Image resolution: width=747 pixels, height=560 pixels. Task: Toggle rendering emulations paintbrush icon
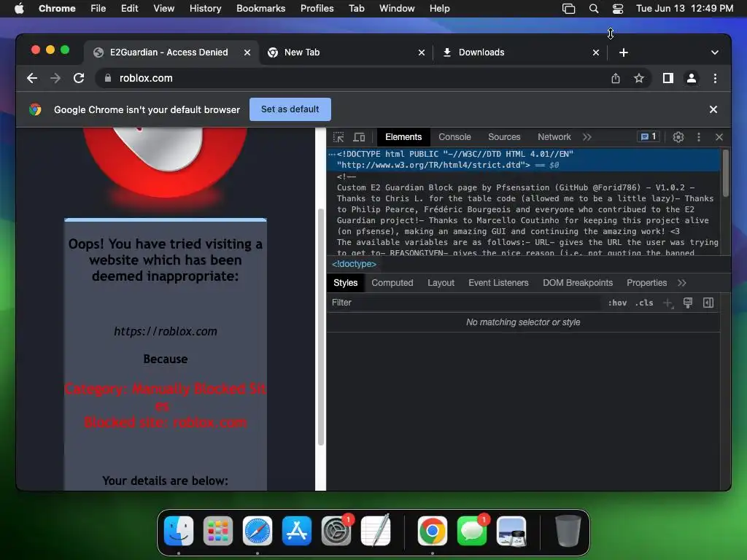[x=687, y=303]
